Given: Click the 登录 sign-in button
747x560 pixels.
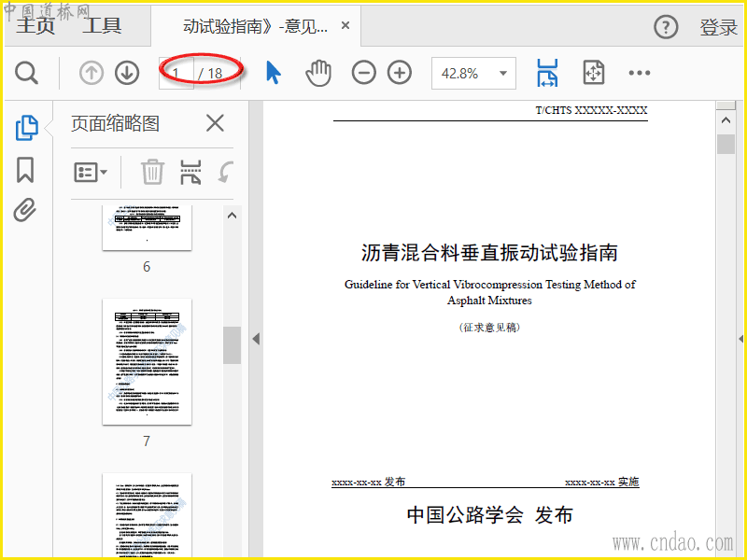Looking at the screenshot, I should [x=718, y=28].
